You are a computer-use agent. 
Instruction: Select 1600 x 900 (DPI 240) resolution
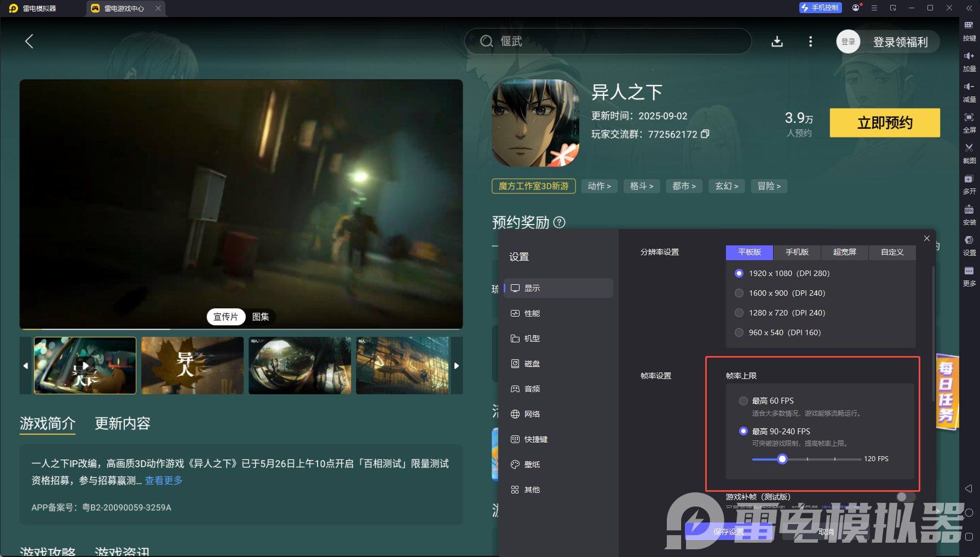[x=739, y=293]
